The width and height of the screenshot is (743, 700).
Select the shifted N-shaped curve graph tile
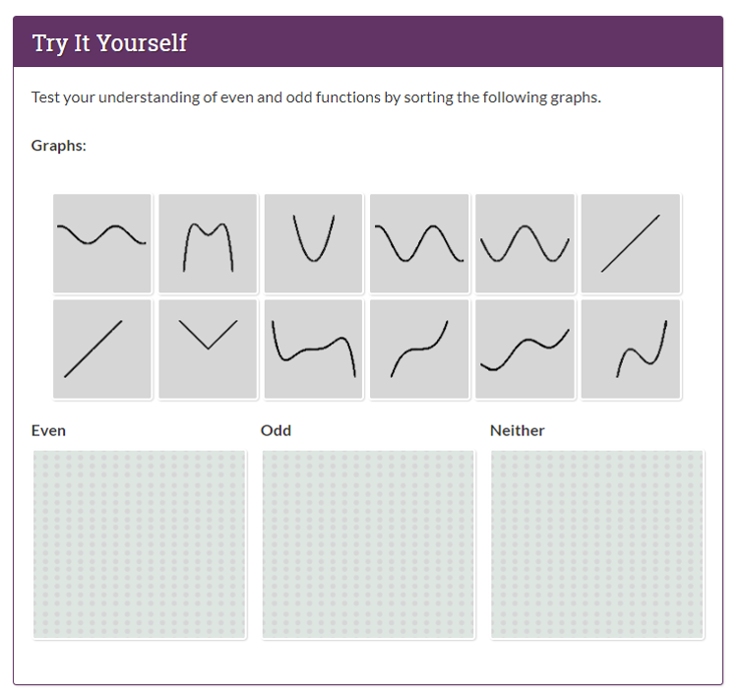631,350
